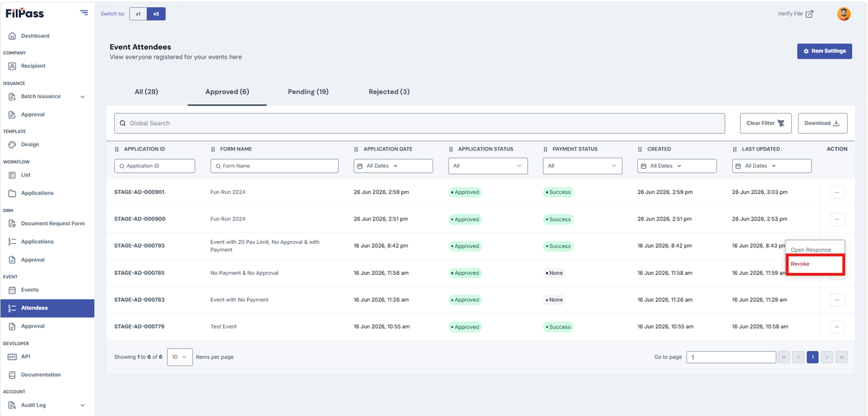
Task: Collapse the sidebar with the hamburger icon
Action: coord(84,13)
